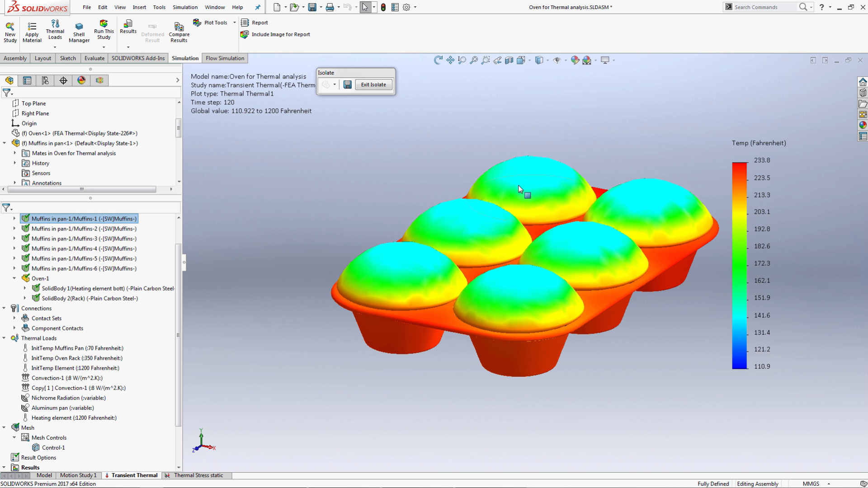Screen dimensions: 868x488
Task: Click the Report icon
Action: (255, 23)
